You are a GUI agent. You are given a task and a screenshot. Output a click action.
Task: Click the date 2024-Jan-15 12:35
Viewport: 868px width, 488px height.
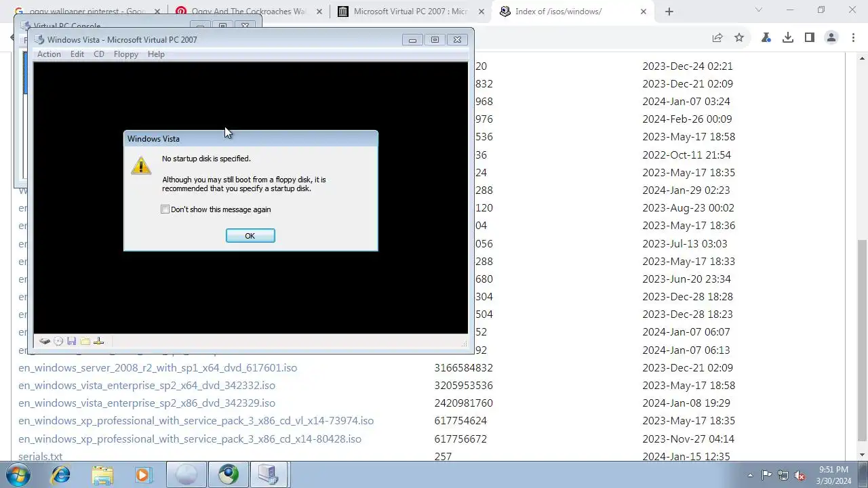pos(686,457)
